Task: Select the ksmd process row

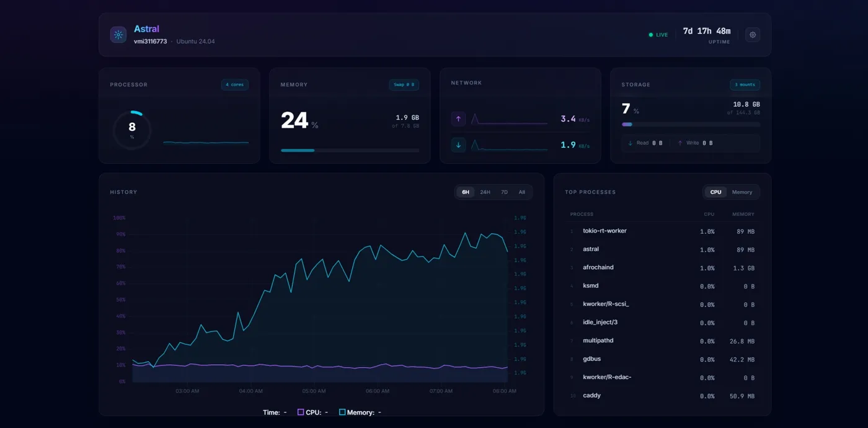Action: pyautogui.click(x=662, y=286)
